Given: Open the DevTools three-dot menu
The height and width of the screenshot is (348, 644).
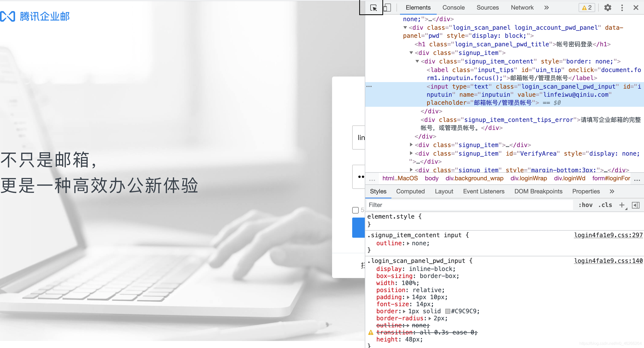Looking at the screenshot, I should [x=622, y=8].
